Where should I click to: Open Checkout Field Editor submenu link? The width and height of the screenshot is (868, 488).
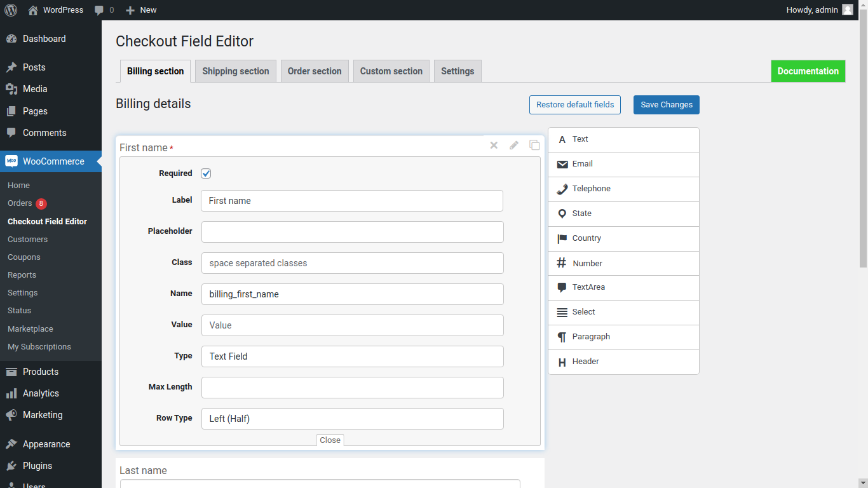point(47,222)
